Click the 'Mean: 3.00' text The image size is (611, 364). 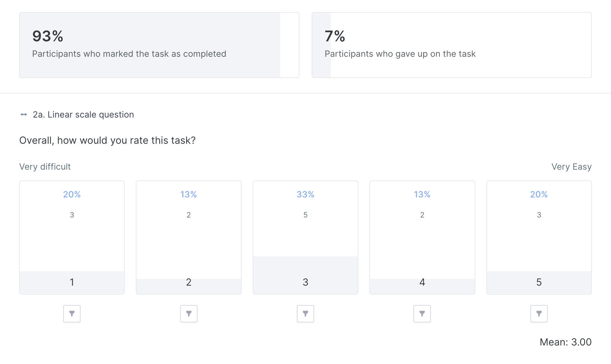(x=565, y=342)
